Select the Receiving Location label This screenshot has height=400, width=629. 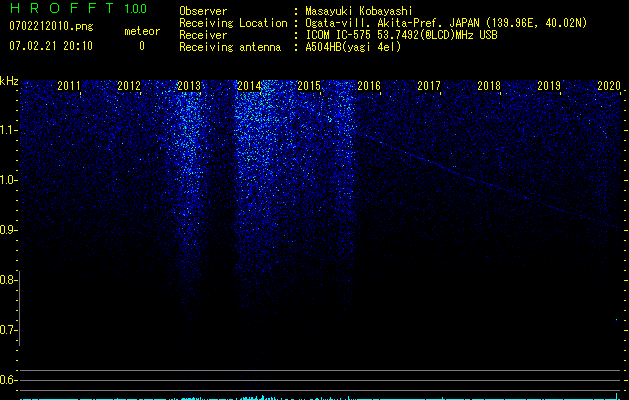[x=233, y=23]
